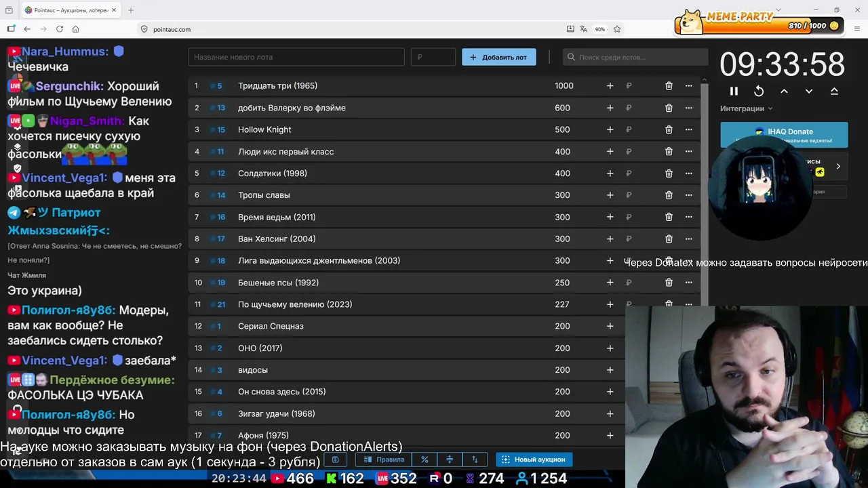
Task: Open more options for Время ведьм (2011)
Action: [x=688, y=217]
